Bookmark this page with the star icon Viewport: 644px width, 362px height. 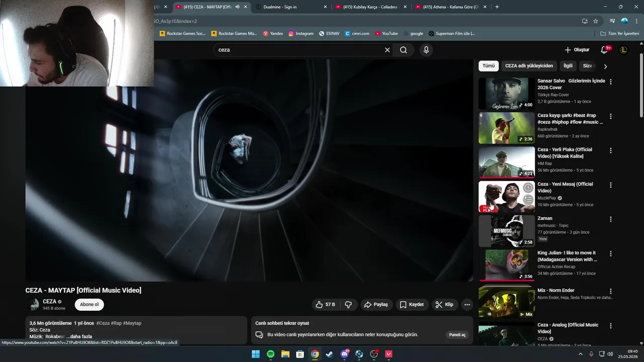(x=596, y=21)
